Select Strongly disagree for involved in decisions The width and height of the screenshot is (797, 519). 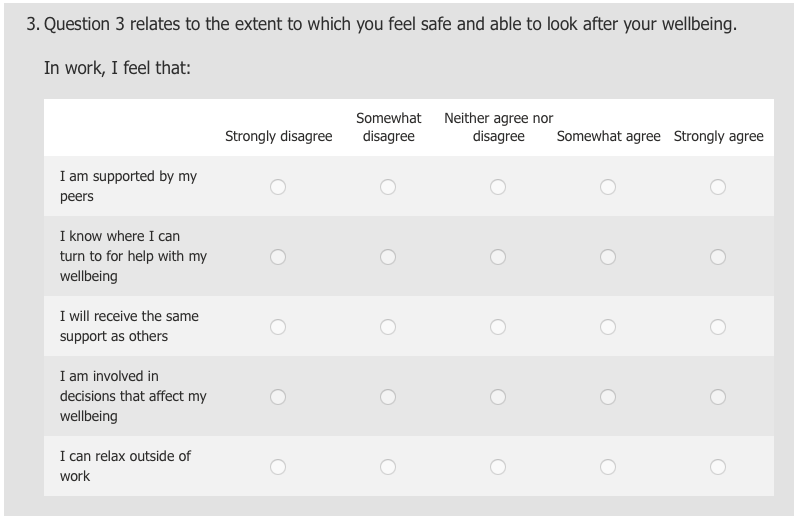coord(278,397)
